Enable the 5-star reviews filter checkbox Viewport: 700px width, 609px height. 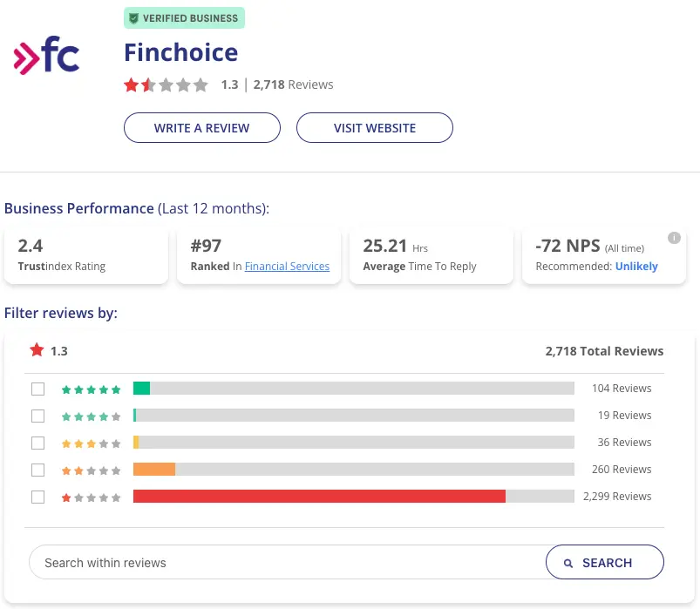coord(37,389)
